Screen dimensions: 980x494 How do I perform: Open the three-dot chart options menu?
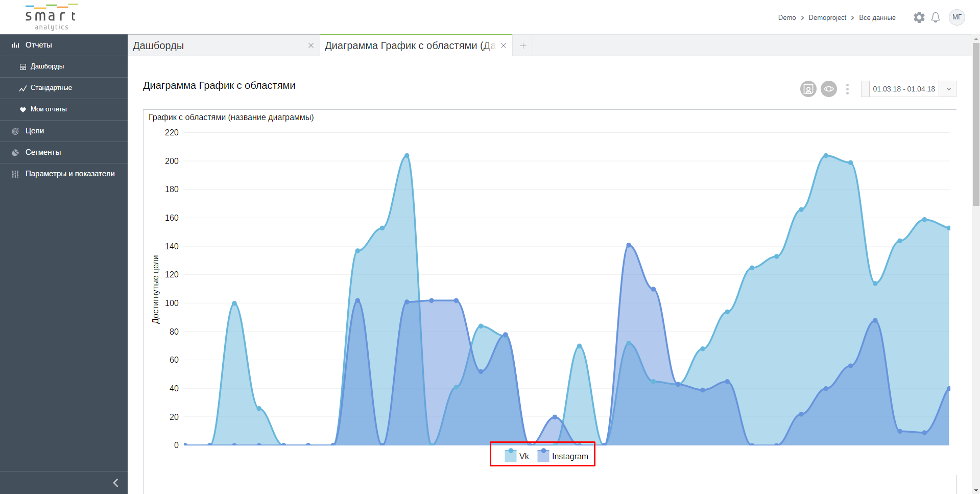[x=847, y=89]
